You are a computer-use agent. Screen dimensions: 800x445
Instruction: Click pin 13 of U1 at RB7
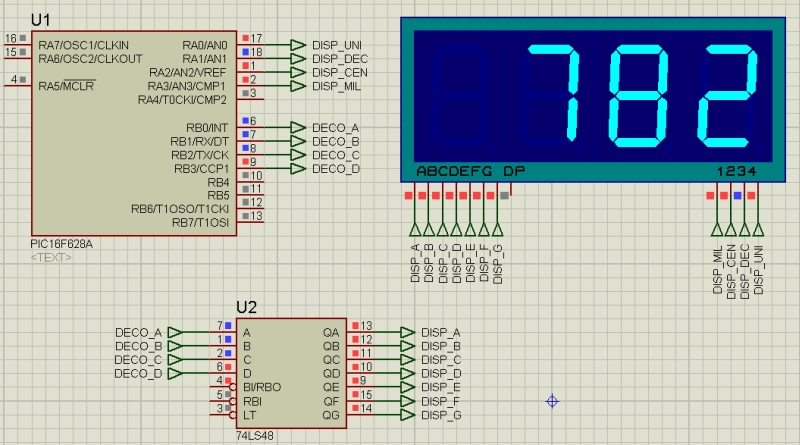tap(257, 216)
